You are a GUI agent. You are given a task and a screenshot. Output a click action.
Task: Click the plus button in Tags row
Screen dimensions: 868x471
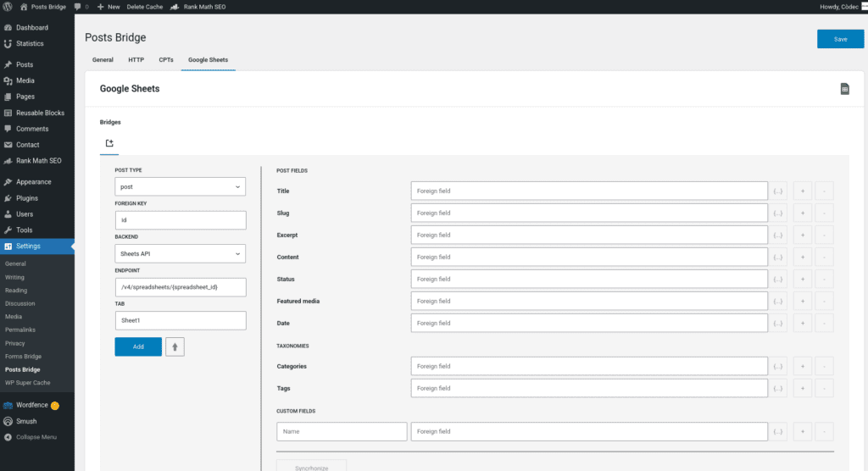803,389
